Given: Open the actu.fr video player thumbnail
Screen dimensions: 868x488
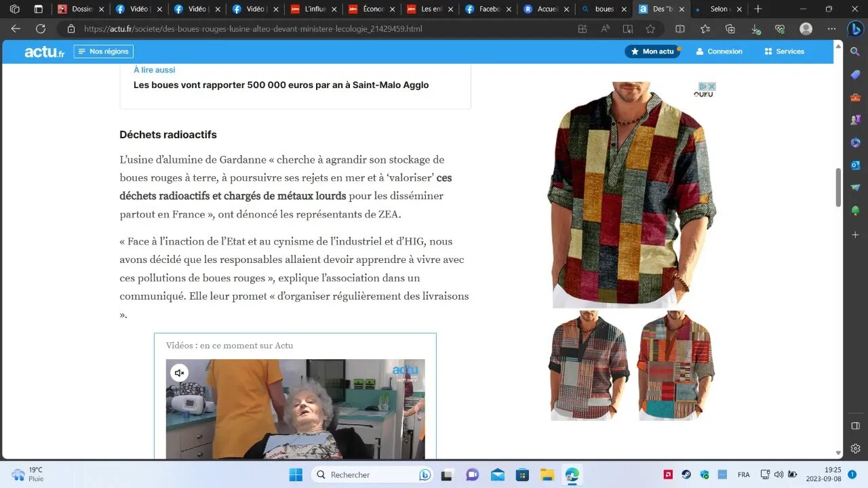Looking at the screenshot, I should pos(296,409).
